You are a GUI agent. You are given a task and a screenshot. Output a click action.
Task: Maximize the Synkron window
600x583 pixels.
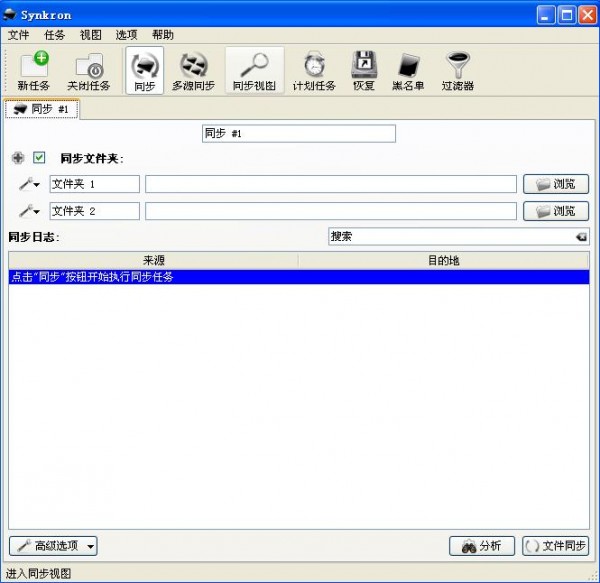567,15
